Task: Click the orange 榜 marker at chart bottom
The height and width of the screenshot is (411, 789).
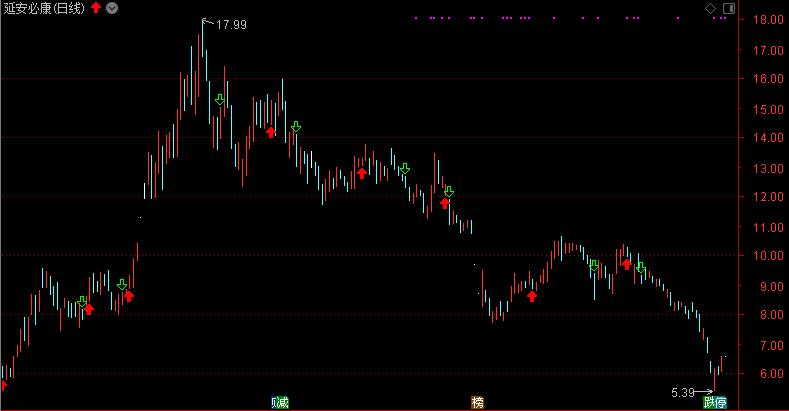Action: click(477, 402)
